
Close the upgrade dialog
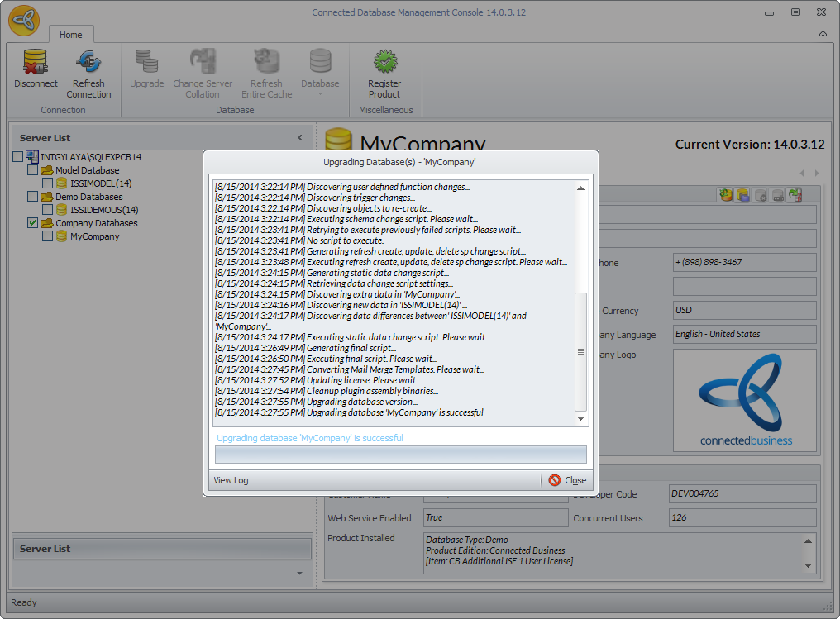pos(567,480)
